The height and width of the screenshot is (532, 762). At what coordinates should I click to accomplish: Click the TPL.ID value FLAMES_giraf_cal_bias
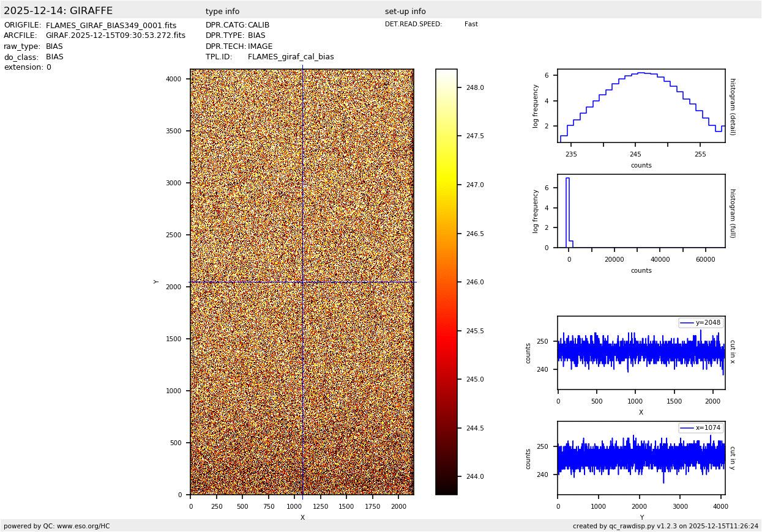point(291,57)
